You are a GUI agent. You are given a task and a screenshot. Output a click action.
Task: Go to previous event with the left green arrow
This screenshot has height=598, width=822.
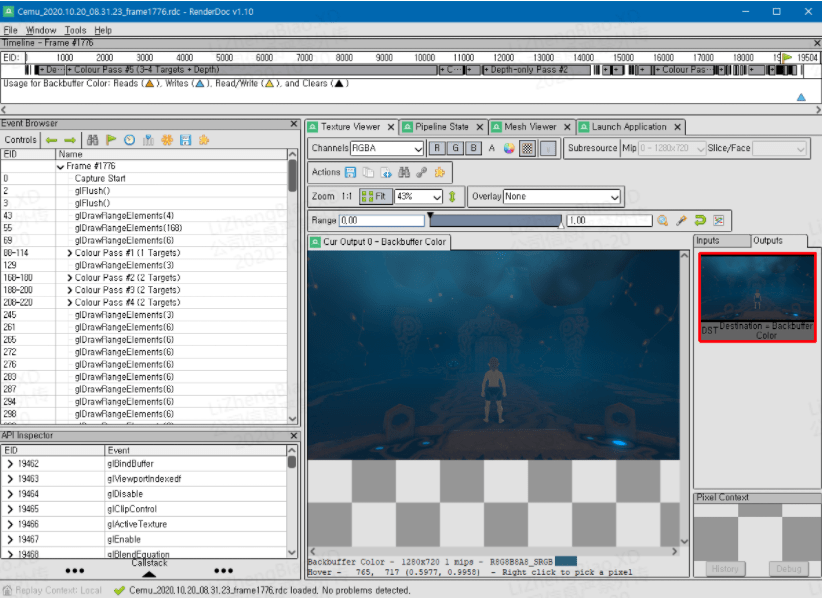51,140
